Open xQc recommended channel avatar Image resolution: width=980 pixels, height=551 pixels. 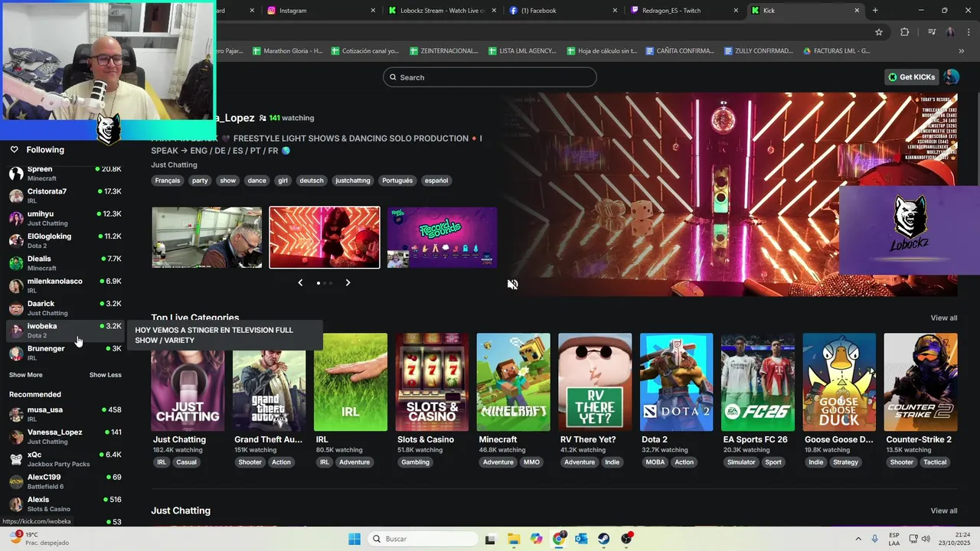coord(15,459)
